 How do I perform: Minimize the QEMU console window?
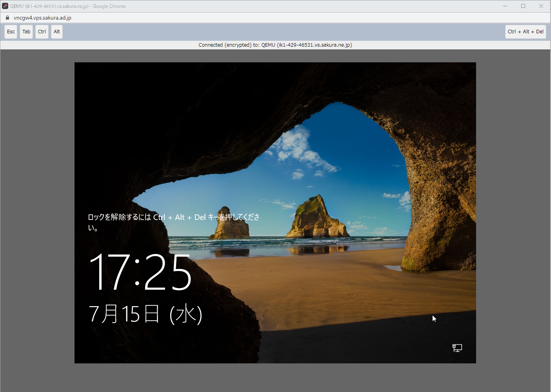[x=505, y=6]
